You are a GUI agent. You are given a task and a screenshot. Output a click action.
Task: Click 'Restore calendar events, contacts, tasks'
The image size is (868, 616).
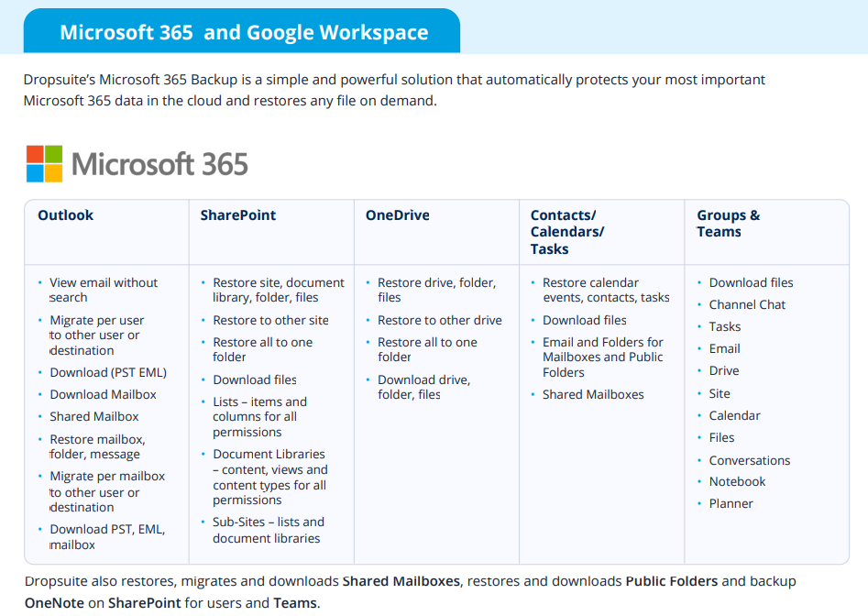[x=606, y=290]
